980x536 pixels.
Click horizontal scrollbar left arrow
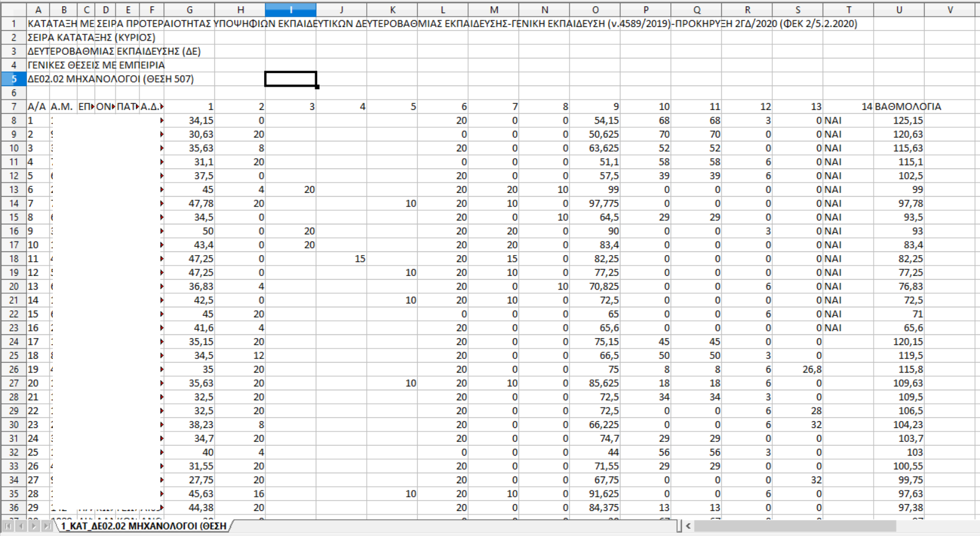tap(689, 526)
